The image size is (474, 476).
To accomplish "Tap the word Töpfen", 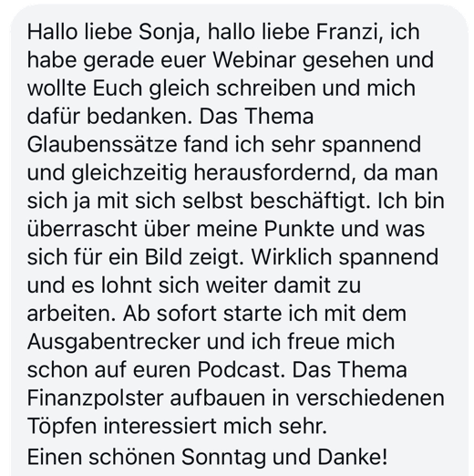I will tap(62, 426).
